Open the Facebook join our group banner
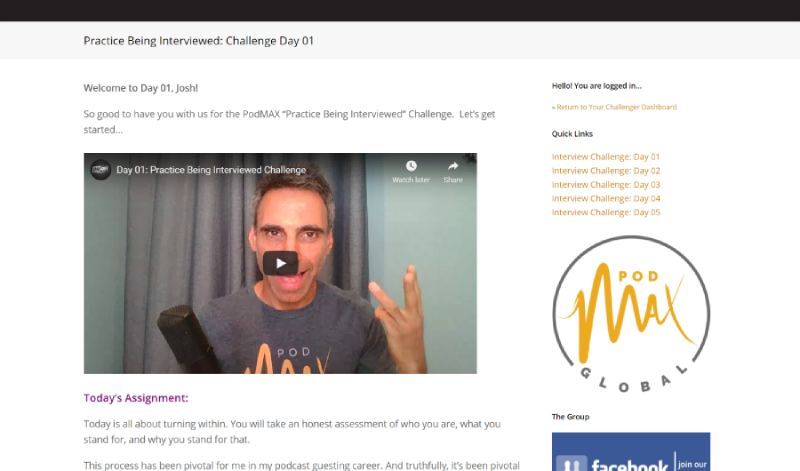The image size is (800, 471). (631, 452)
